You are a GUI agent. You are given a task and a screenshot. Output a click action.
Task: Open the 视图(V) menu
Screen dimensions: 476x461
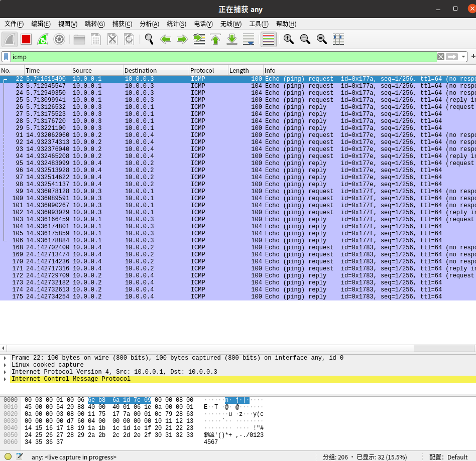[x=68, y=24]
